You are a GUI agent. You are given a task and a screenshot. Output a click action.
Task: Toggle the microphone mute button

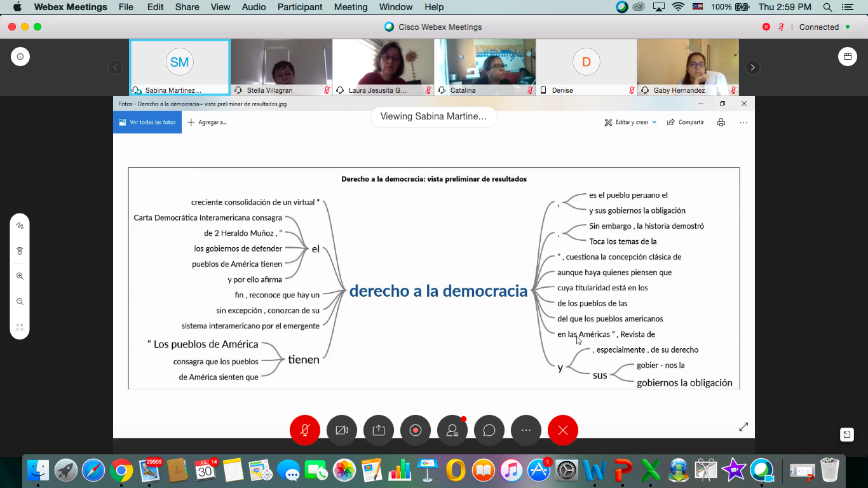pyautogui.click(x=305, y=430)
